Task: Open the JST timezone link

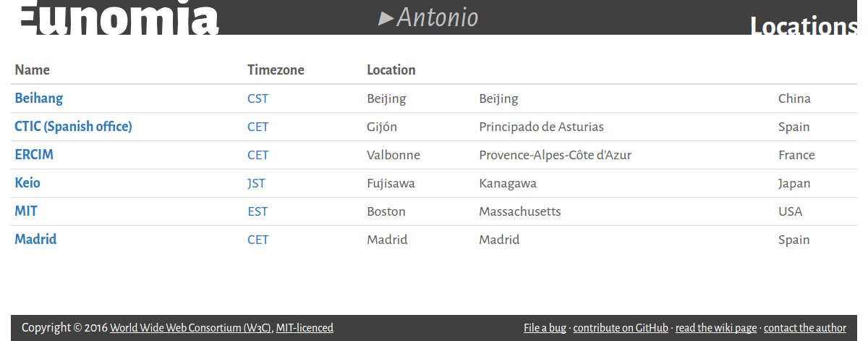Action: pos(256,183)
